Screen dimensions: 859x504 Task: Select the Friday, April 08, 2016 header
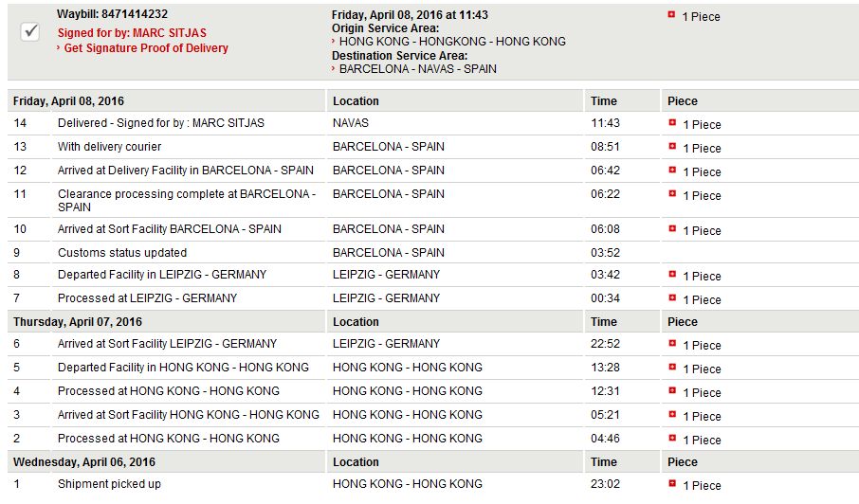68,101
